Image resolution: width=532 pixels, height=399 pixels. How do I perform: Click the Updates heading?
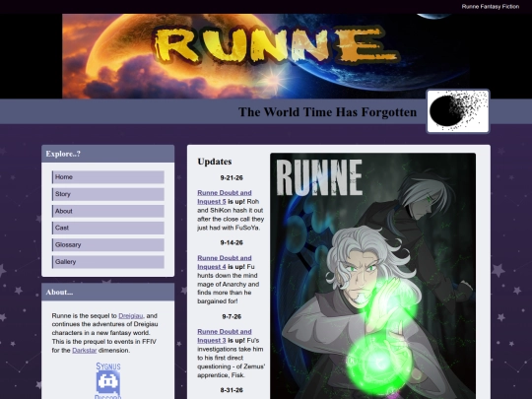(x=215, y=162)
